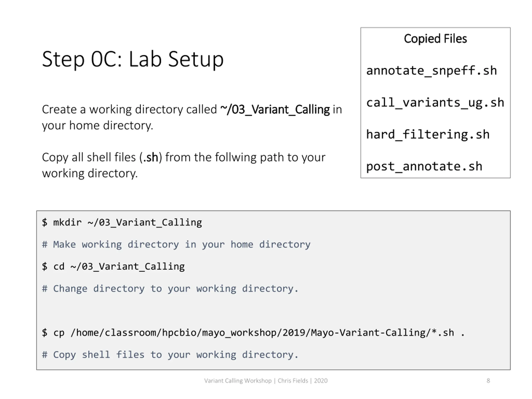The width and height of the screenshot is (532, 399).
Task: Click annotate_snpeff.sh in the file list
Action: coord(431,71)
